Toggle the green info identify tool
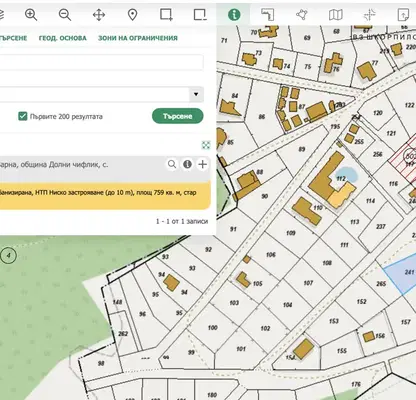The image size is (416, 400). pyautogui.click(x=234, y=15)
